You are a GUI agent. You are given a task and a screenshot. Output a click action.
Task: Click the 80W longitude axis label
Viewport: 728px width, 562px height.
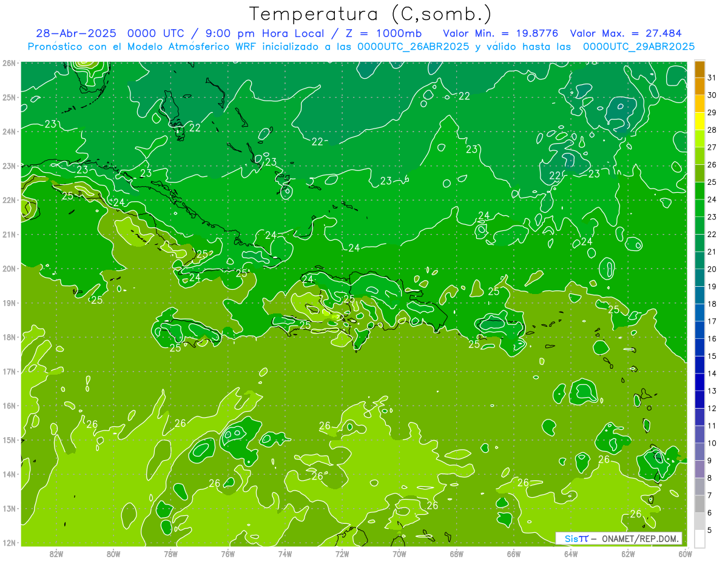tap(113, 554)
